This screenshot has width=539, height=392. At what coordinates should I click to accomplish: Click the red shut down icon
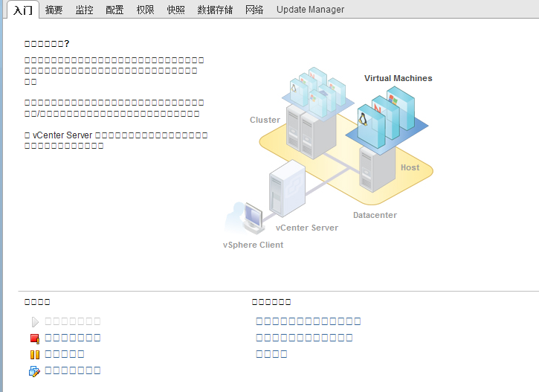click(x=35, y=338)
